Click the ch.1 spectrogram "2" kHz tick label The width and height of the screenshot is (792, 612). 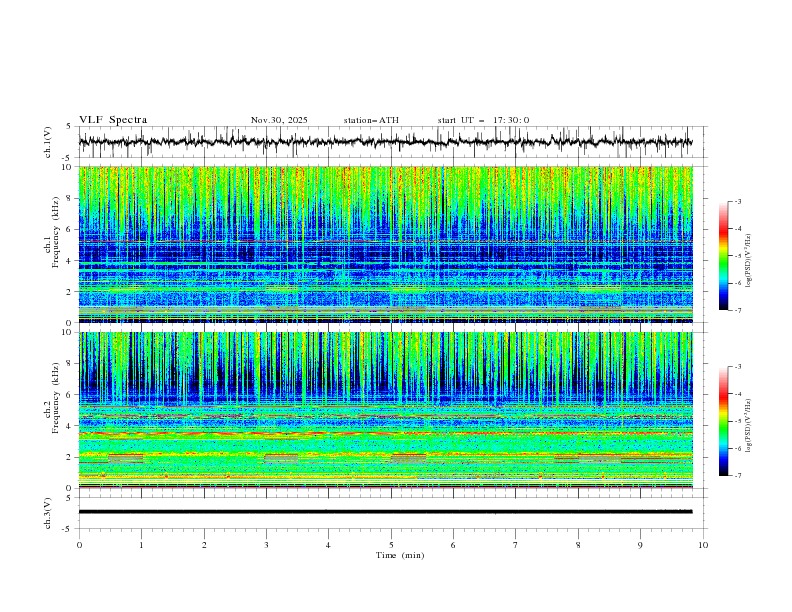pos(69,292)
